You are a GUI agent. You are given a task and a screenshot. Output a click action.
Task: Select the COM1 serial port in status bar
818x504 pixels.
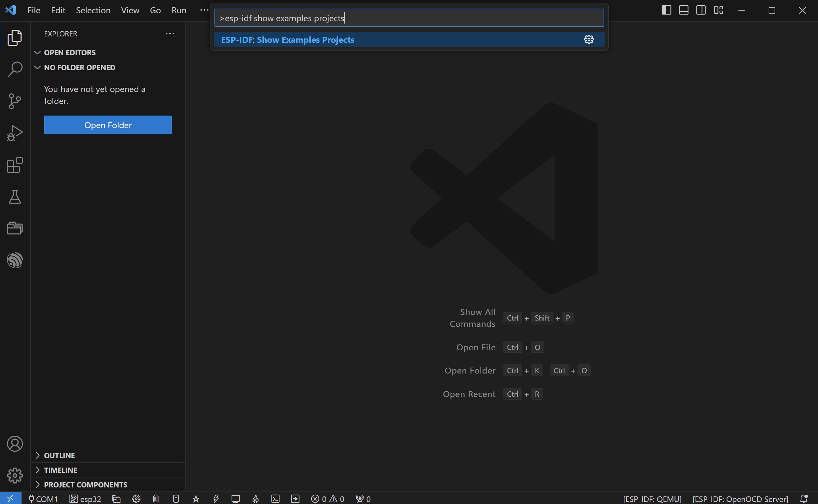coord(43,499)
